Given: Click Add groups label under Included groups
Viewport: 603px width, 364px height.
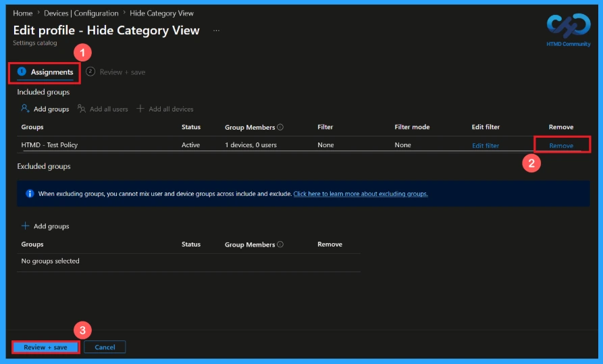Looking at the screenshot, I should tap(51, 109).
